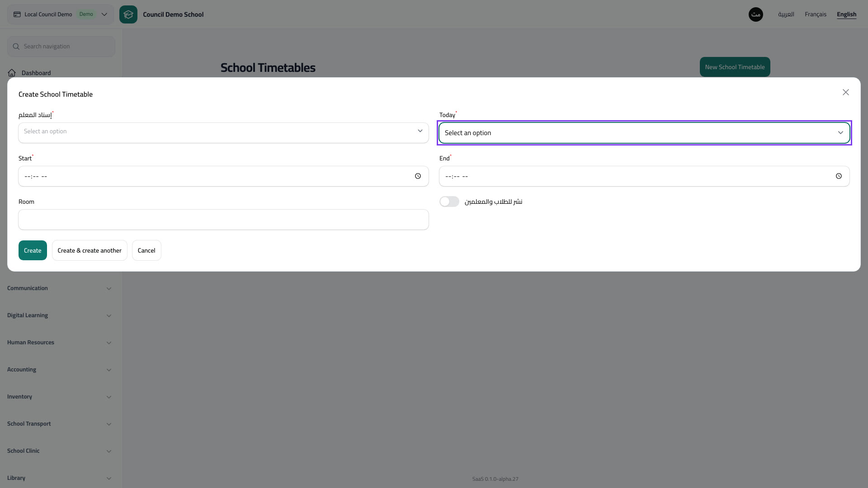Click the Council Demo School name

click(173, 14)
